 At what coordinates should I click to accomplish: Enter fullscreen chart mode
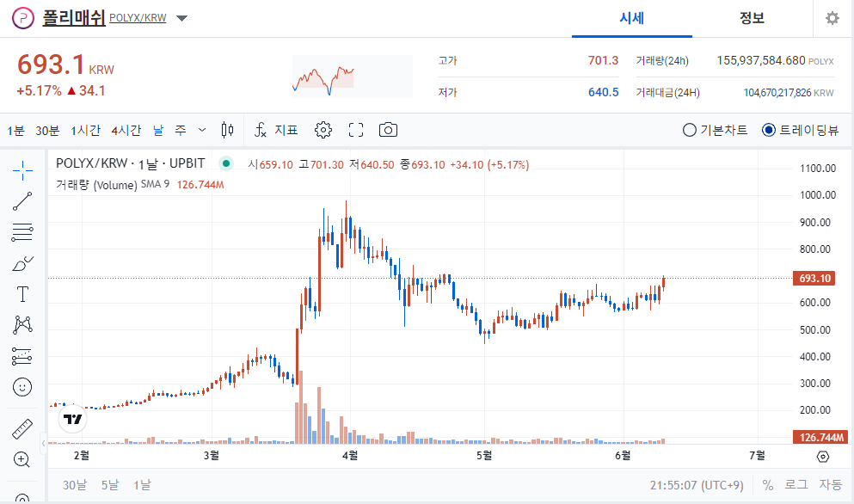(x=355, y=130)
